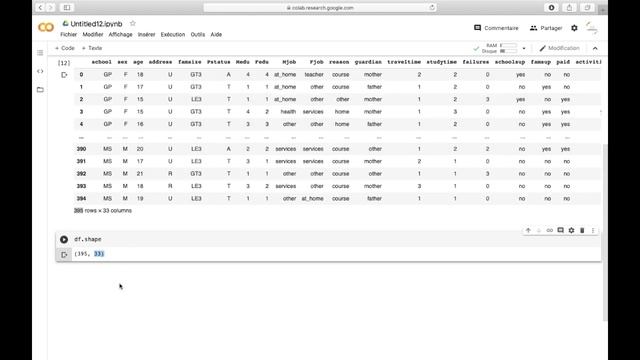This screenshot has width=640, height=360.
Task: Click the guardian column header
Action: point(368,62)
